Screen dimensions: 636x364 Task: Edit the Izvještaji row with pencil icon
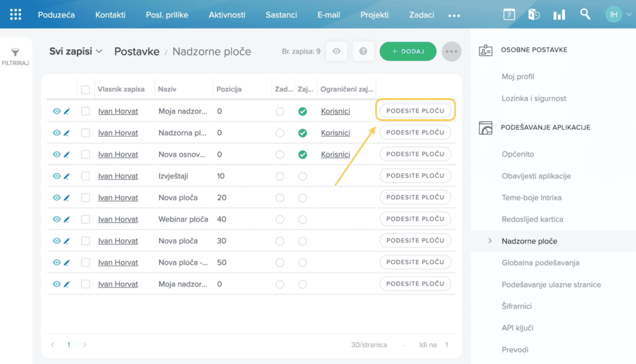coord(67,176)
